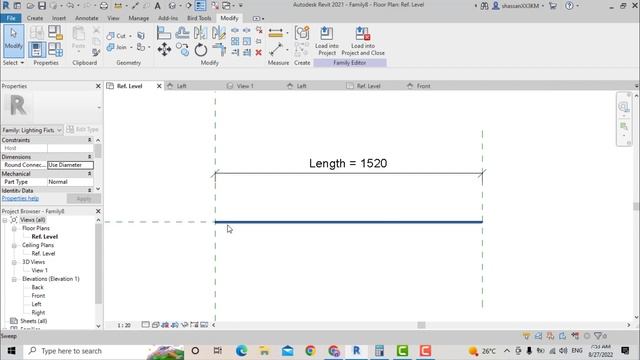Collapse the Constraints section

tap(89, 140)
